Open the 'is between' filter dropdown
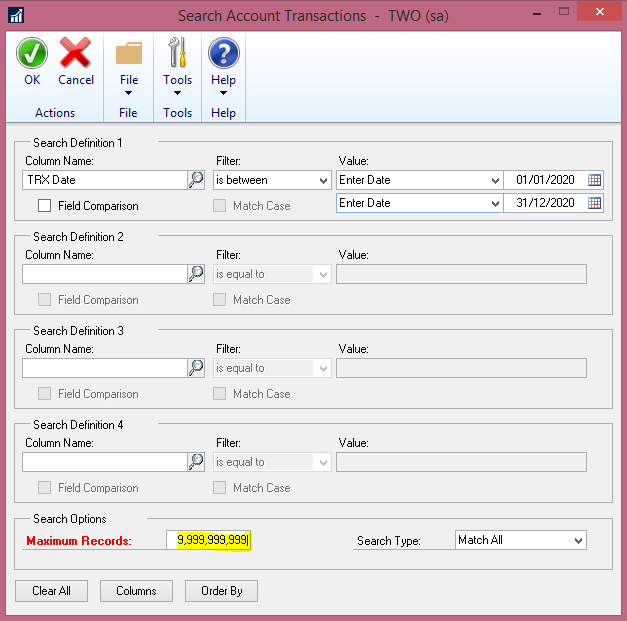Viewport: 627px width, 621px height. pyautogui.click(x=272, y=180)
